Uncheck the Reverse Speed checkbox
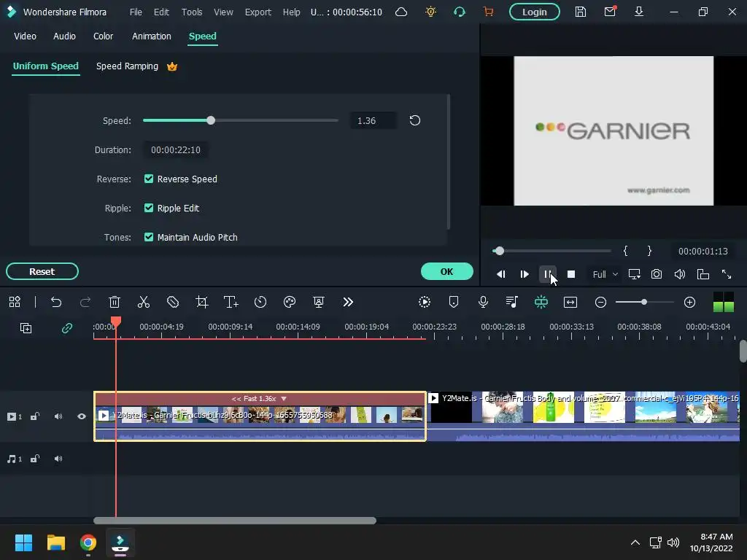 click(x=149, y=179)
